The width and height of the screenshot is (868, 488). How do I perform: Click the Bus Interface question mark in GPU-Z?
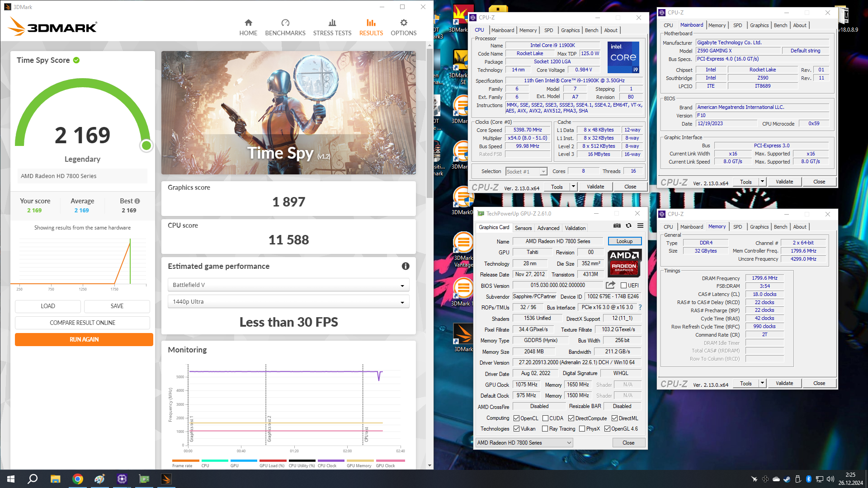(x=640, y=307)
